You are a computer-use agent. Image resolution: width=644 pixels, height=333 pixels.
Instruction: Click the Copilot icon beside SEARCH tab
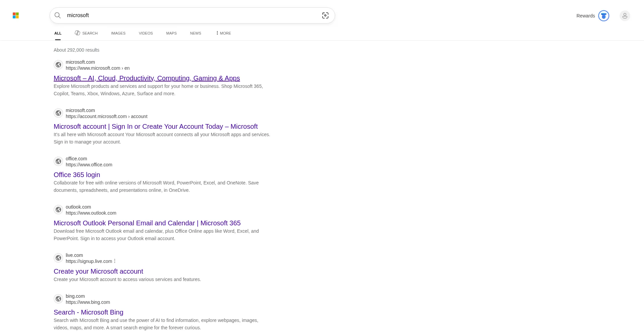point(77,33)
